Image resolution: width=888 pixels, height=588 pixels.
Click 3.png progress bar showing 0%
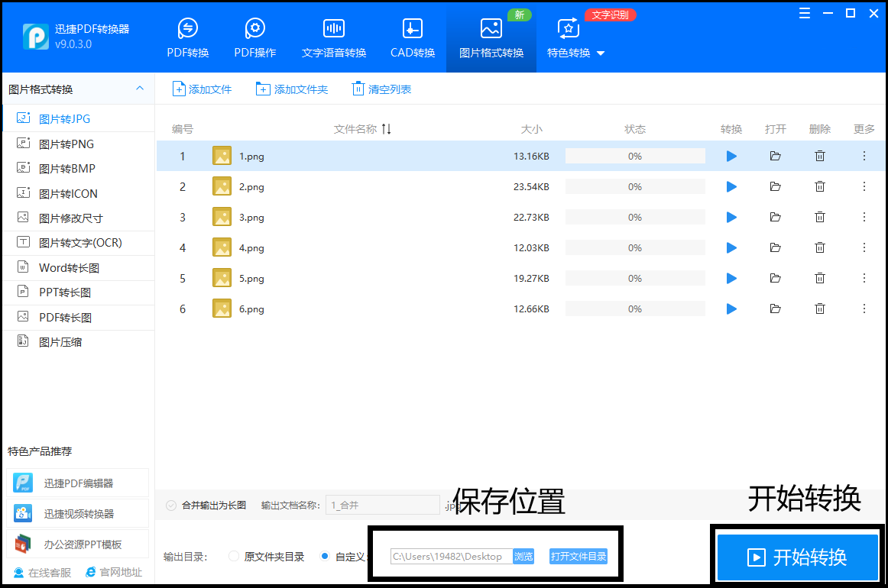pos(635,218)
